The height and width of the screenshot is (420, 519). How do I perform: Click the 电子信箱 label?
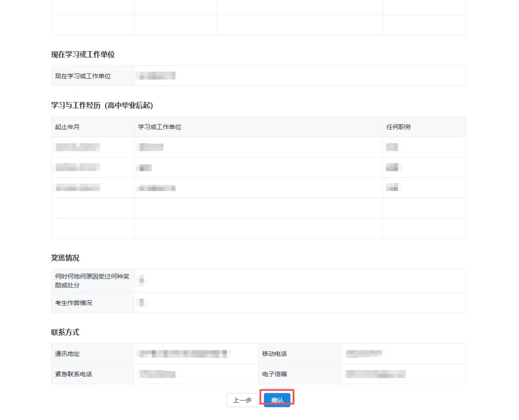(x=274, y=374)
